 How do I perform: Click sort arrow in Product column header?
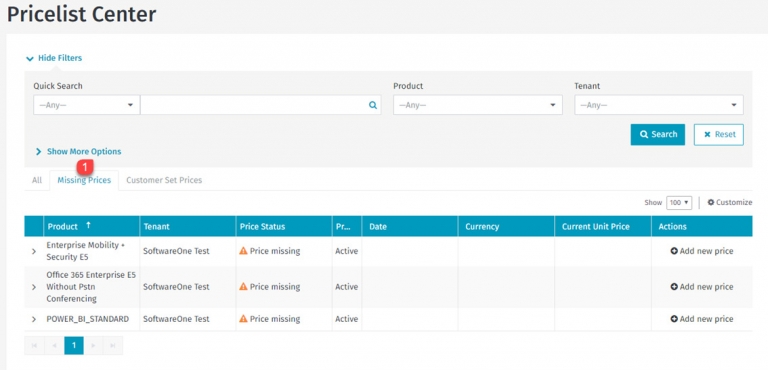tap(88, 225)
